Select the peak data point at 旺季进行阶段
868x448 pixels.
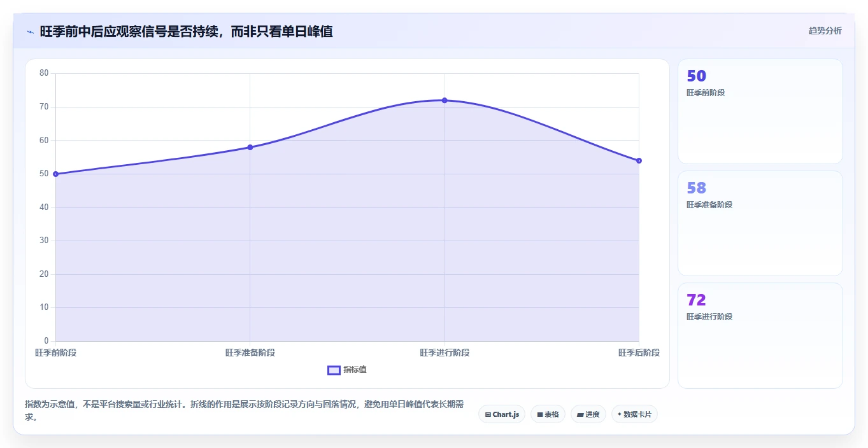(445, 101)
